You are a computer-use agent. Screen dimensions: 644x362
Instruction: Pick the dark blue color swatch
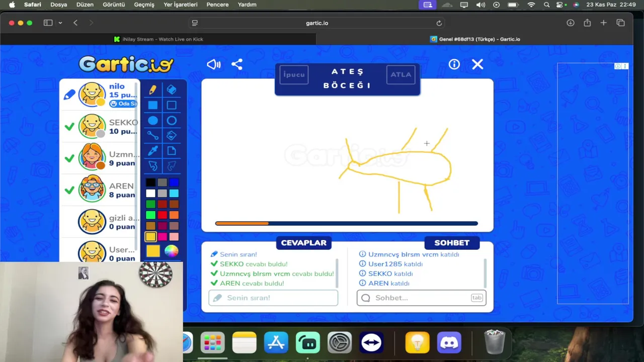174,183
